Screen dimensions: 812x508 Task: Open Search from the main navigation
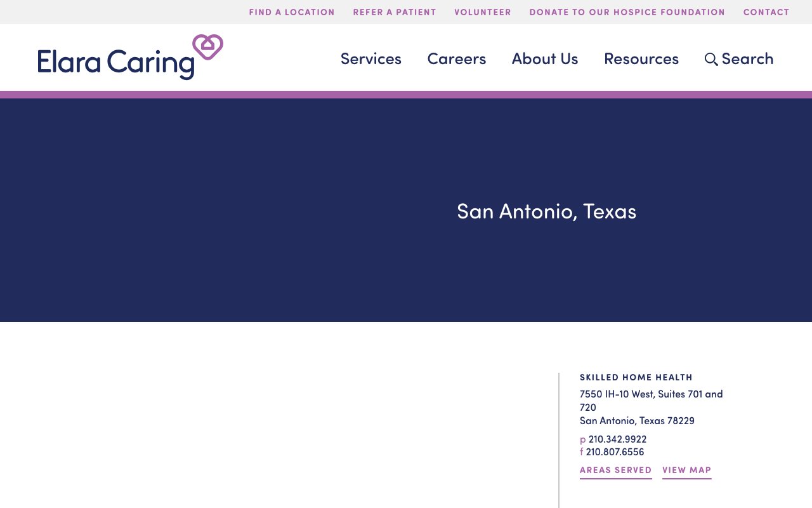point(739,58)
